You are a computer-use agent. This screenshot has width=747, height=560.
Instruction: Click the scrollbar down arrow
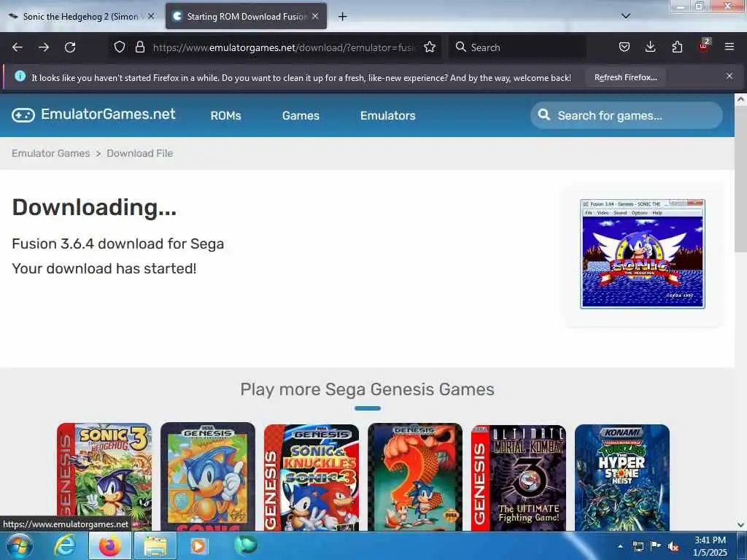(x=740, y=525)
